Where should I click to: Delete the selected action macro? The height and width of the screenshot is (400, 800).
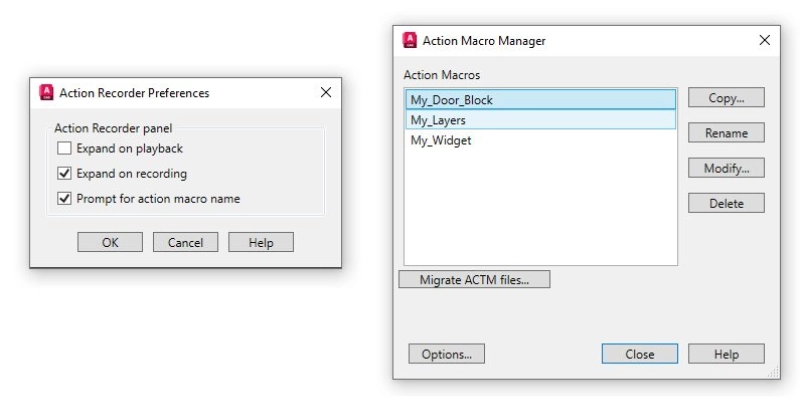[727, 203]
